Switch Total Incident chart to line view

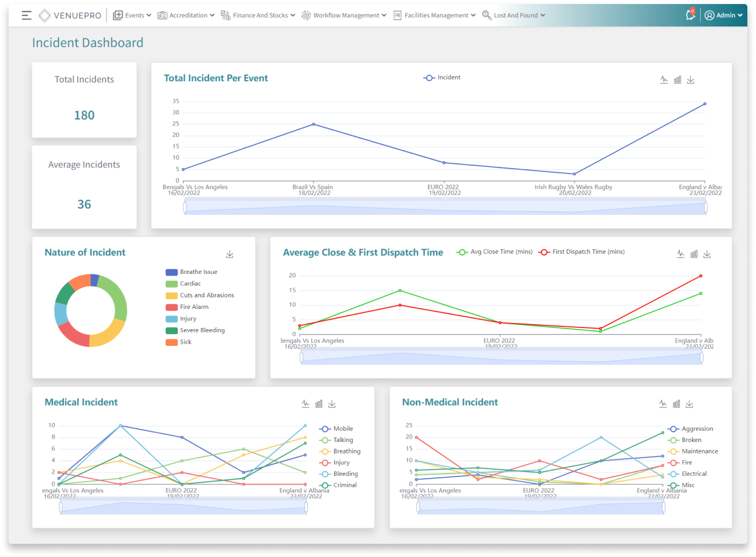click(x=664, y=80)
